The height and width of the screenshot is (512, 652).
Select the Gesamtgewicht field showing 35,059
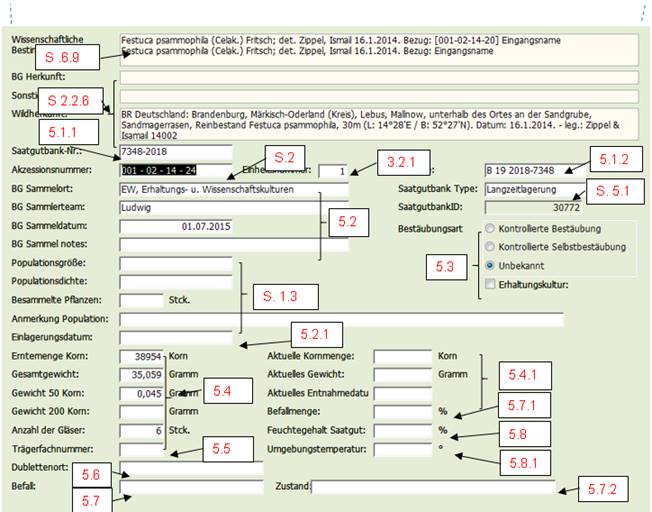coord(141,374)
